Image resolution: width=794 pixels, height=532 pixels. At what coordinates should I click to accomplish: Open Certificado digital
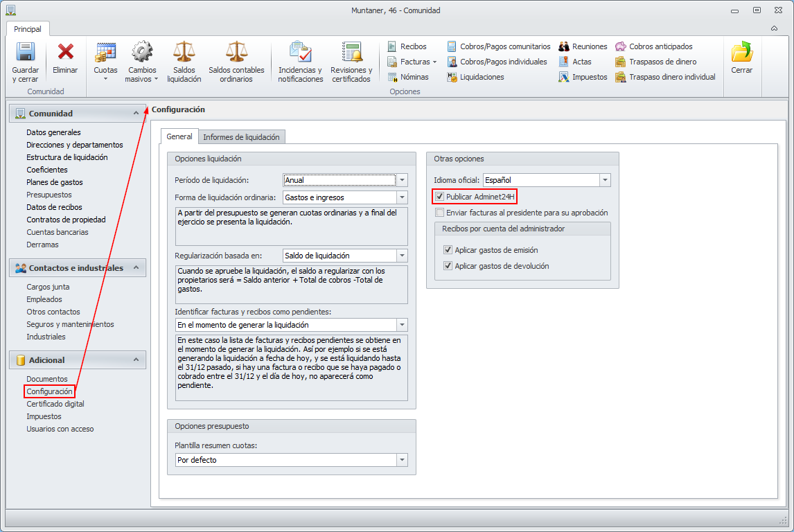point(55,404)
